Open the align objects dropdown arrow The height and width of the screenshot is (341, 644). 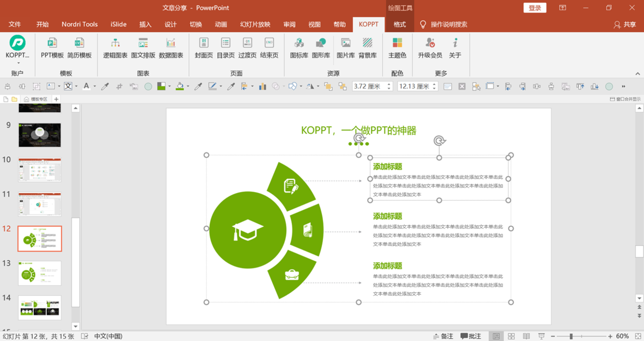252,86
